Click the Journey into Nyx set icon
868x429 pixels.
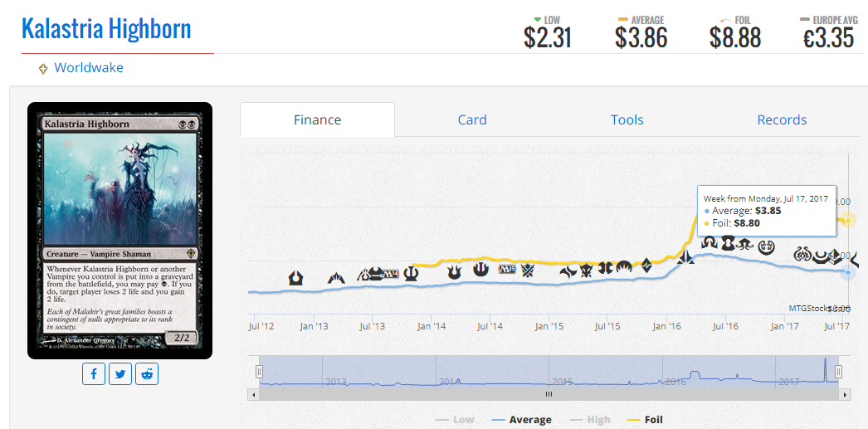click(481, 269)
